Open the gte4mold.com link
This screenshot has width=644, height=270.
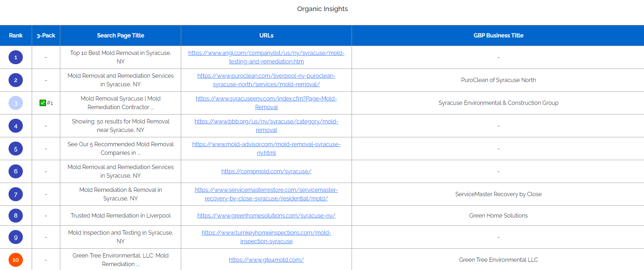click(266, 260)
